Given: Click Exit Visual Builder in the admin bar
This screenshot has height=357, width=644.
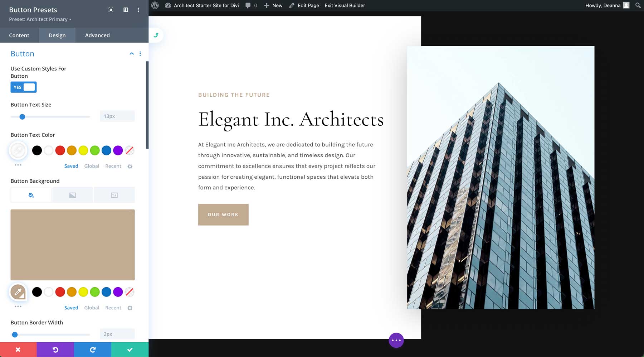Looking at the screenshot, I should point(344,5).
